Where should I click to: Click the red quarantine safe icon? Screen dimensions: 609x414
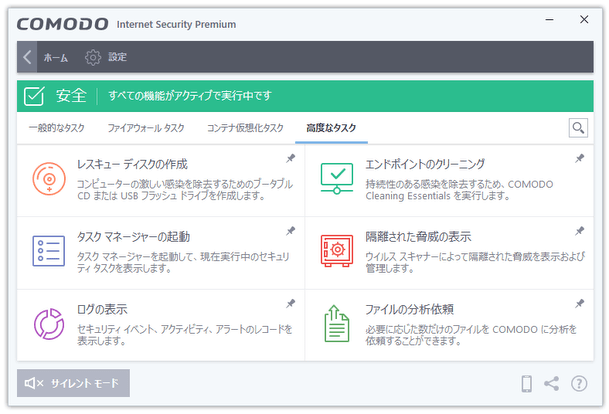click(x=337, y=251)
